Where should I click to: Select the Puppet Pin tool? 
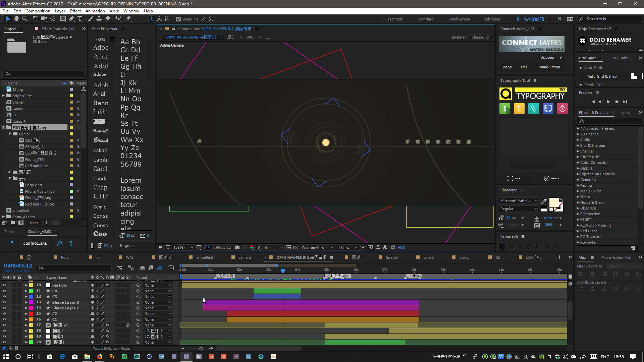coord(128,19)
